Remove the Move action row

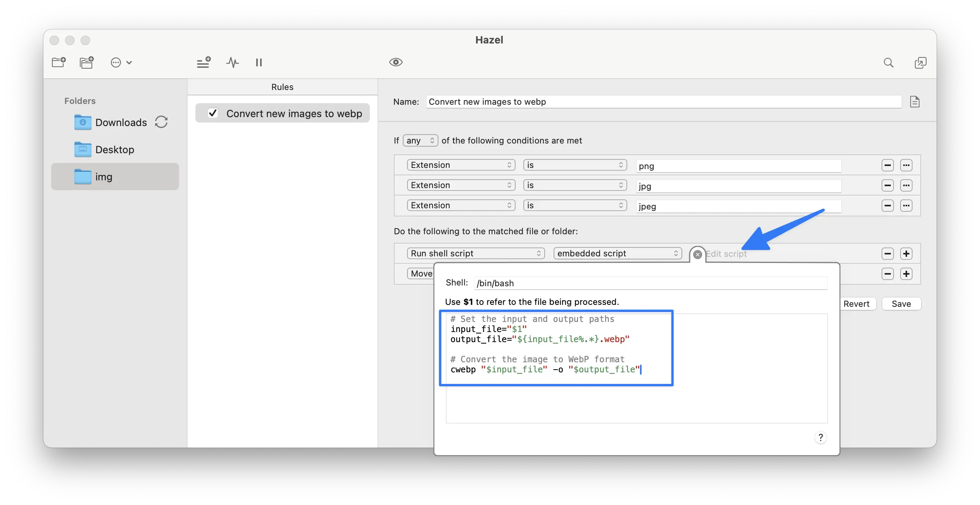coord(887,274)
